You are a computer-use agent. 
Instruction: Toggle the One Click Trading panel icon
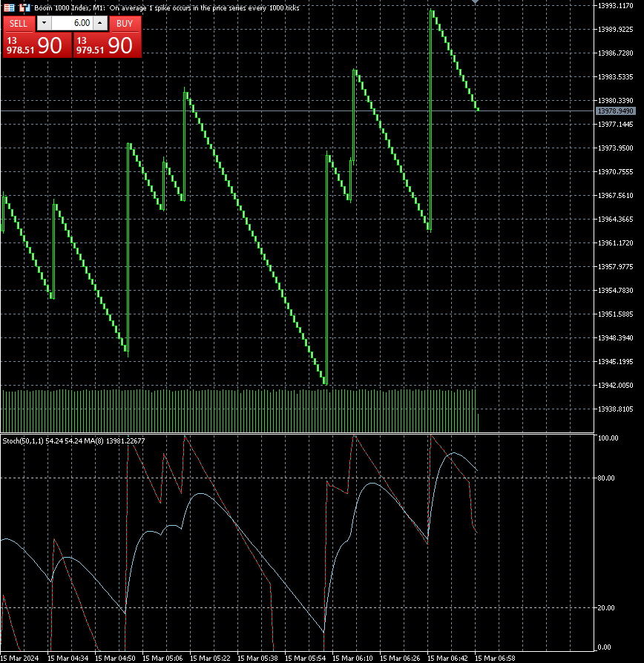point(9,7)
